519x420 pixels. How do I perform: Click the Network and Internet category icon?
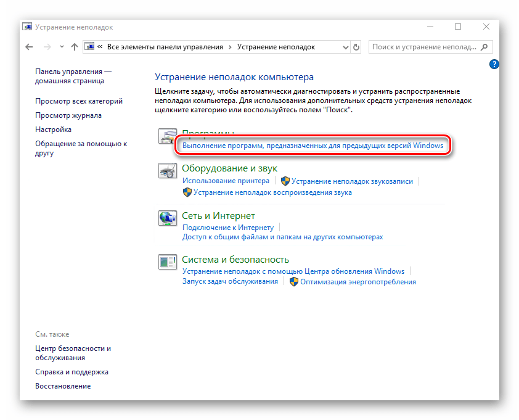[x=167, y=218]
